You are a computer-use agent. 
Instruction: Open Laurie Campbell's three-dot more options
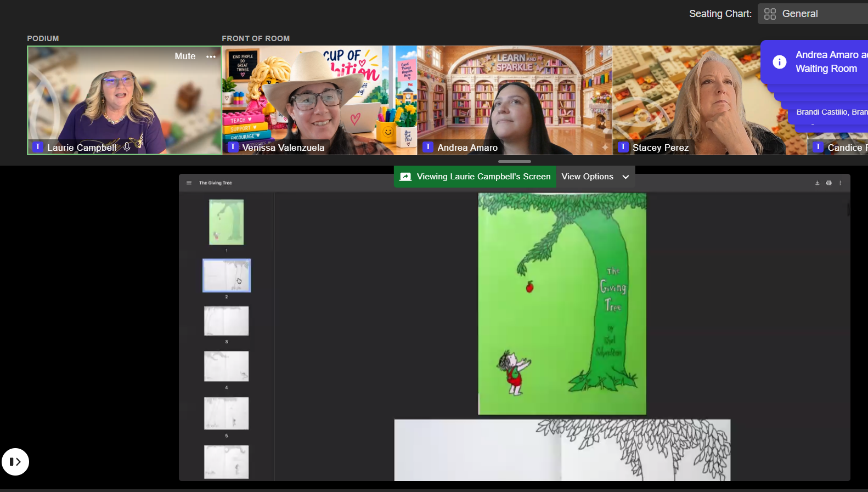[x=211, y=56]
